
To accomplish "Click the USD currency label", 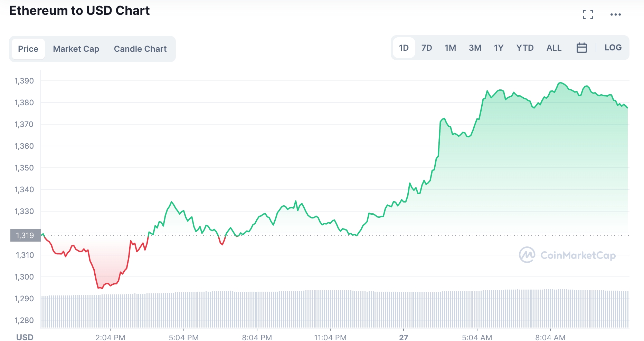I will point(25,337).
